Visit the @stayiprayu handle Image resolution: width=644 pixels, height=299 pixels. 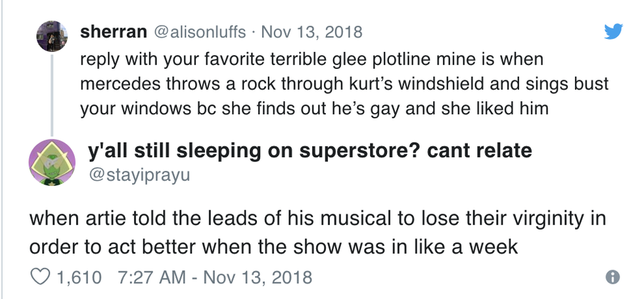(138, 176)
